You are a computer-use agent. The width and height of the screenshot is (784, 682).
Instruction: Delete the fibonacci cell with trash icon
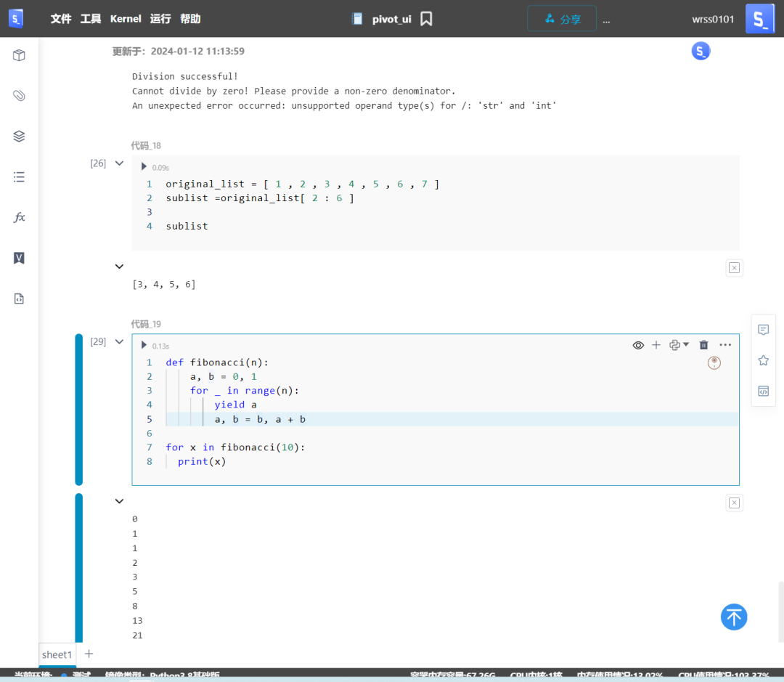703,345
